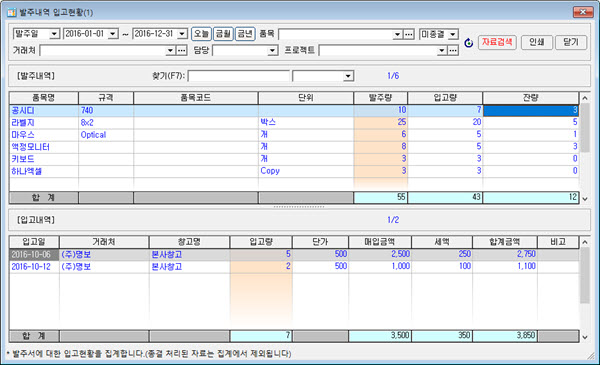Sort by 품목명 column header
600x365 pixels.
pyautogui.click(x=44, y=98)
